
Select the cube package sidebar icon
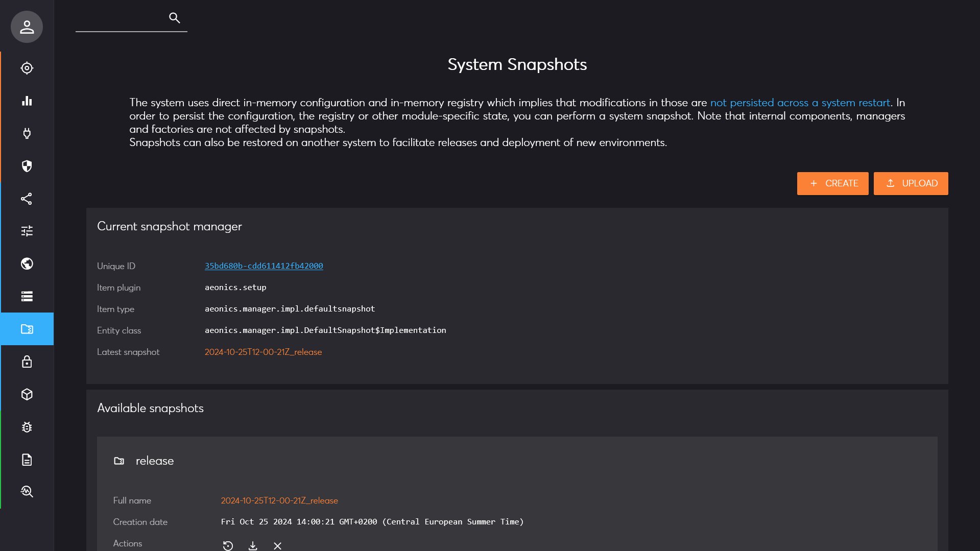click(x=27, y=394)
